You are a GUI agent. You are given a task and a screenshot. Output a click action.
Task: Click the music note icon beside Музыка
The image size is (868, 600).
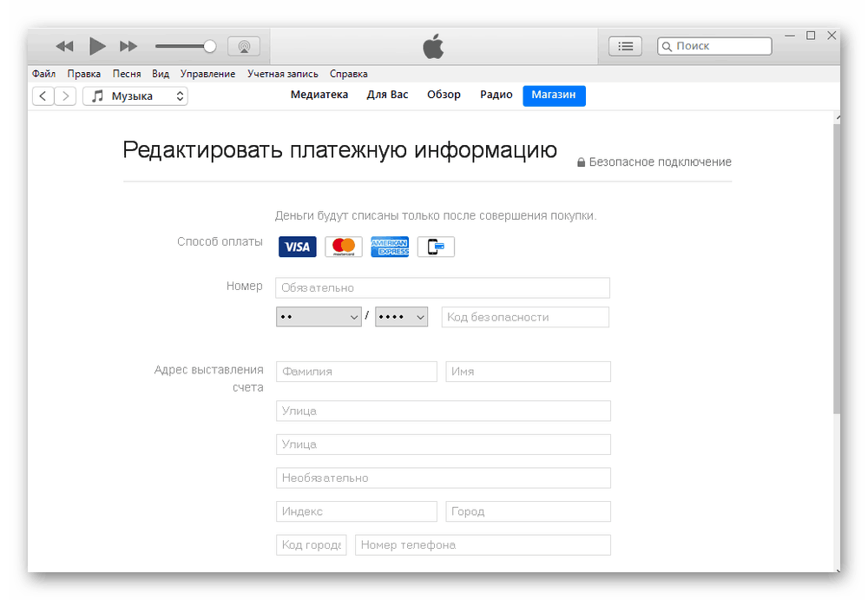coord(98,96)
